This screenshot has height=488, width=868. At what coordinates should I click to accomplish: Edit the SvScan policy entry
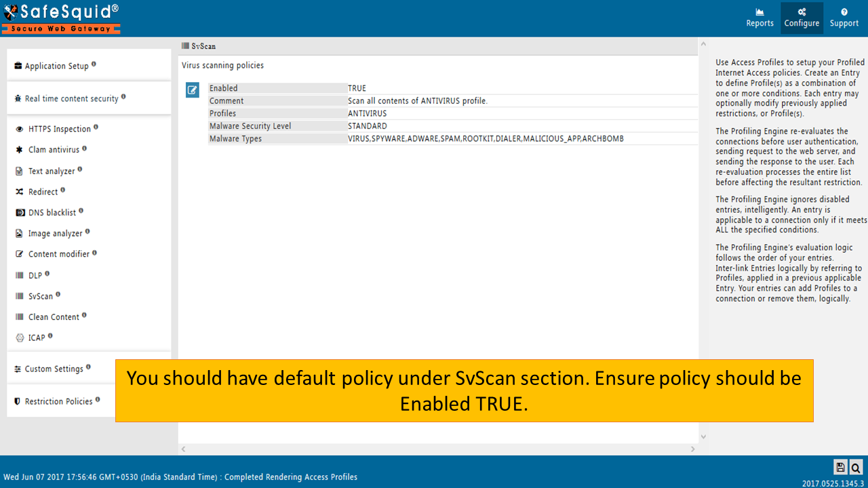point(193,89)
